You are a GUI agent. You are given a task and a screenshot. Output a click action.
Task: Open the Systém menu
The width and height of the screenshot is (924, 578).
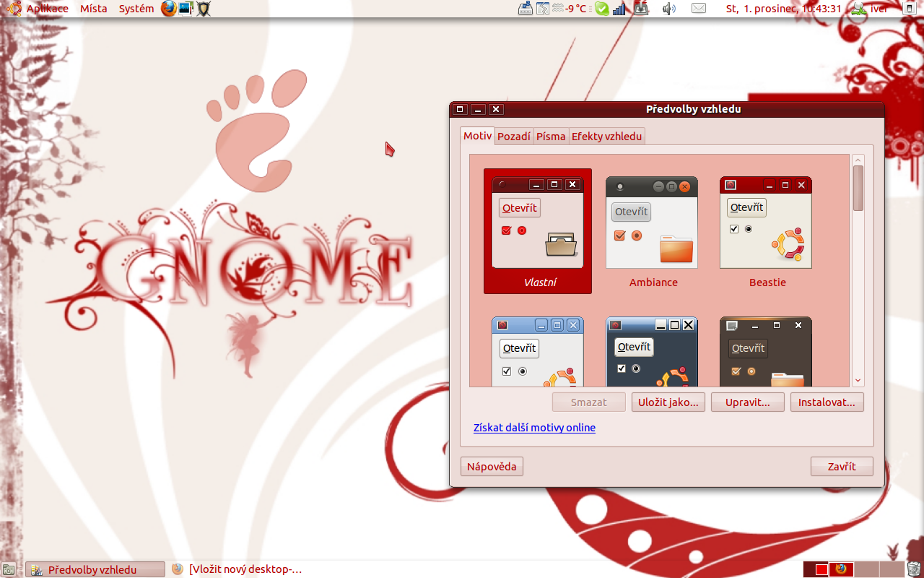[136, 9]
